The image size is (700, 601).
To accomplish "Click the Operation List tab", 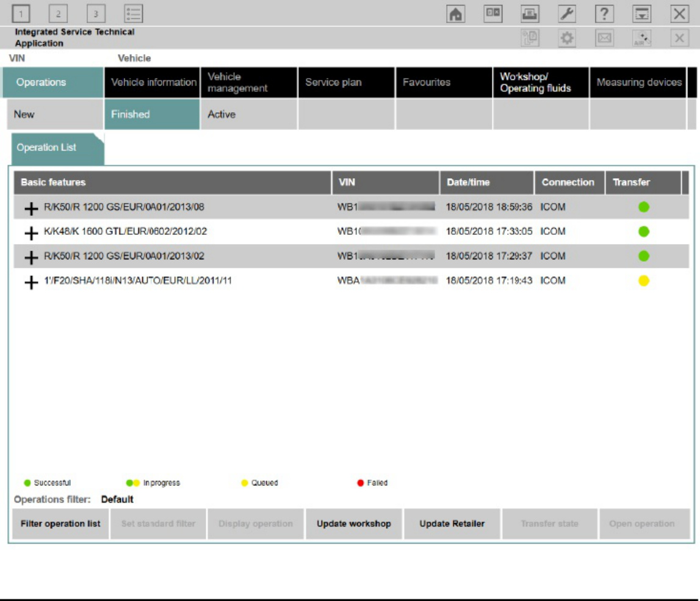I will point(57,148).
